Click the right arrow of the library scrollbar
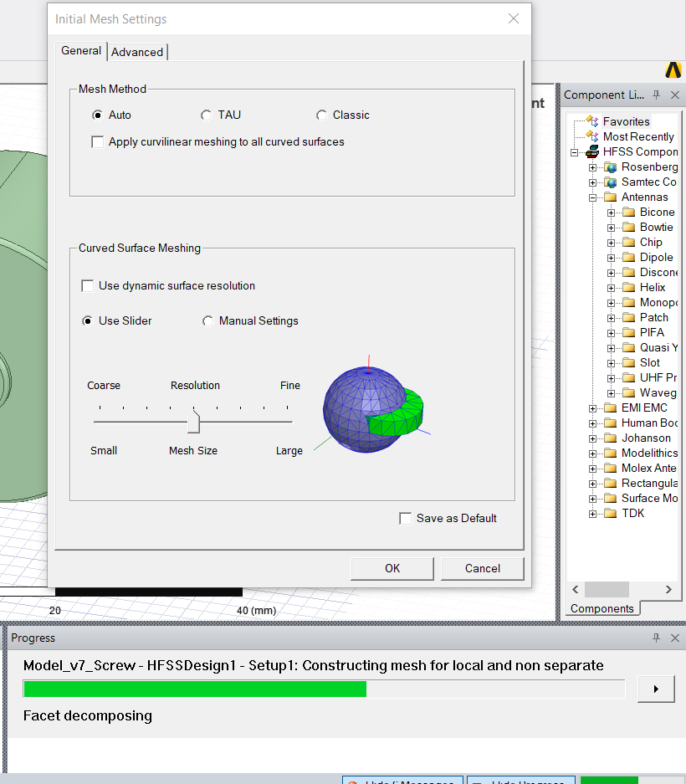The image size is (686, 784). pos(668,590)
